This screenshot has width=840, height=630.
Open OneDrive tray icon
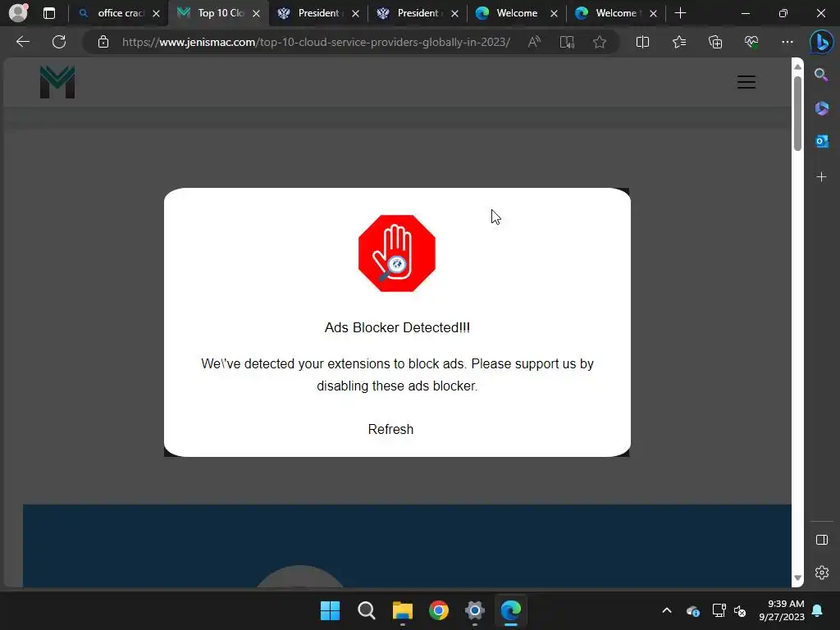point(692,610)
